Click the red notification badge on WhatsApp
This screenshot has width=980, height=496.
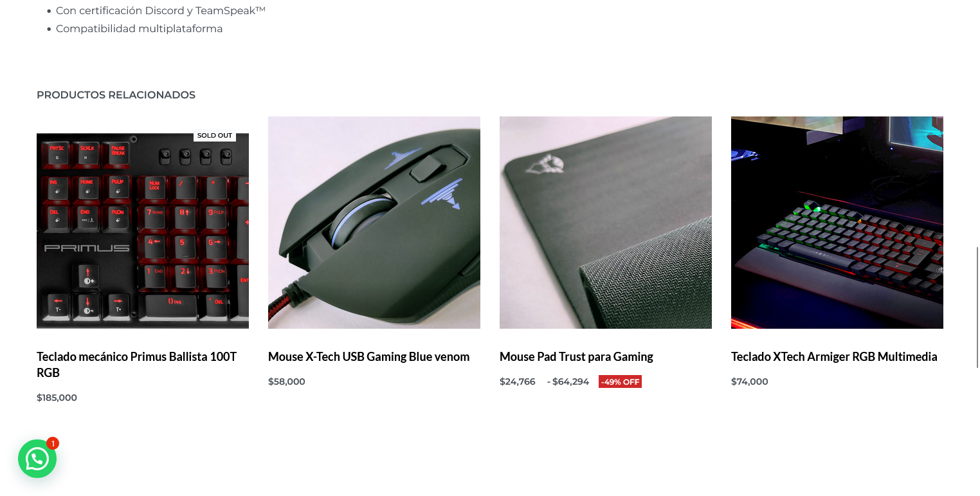click(x=53, y=443)
